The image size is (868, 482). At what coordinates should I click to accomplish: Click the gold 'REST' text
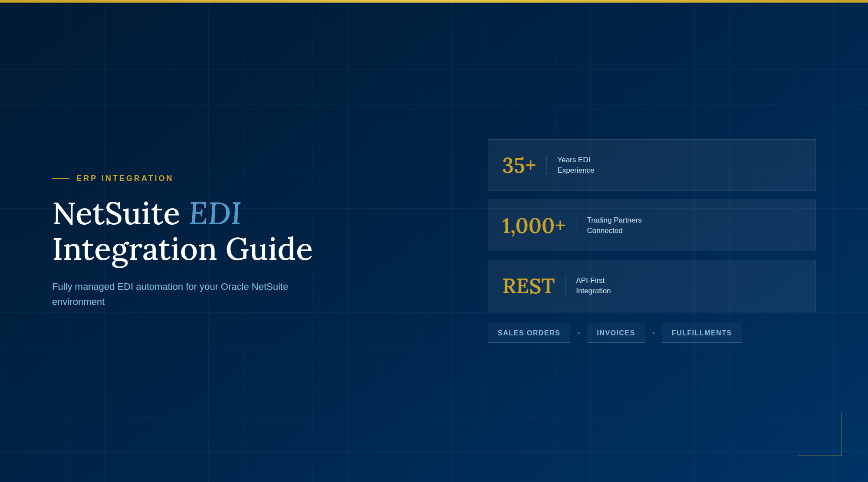[x=529, y=286]
